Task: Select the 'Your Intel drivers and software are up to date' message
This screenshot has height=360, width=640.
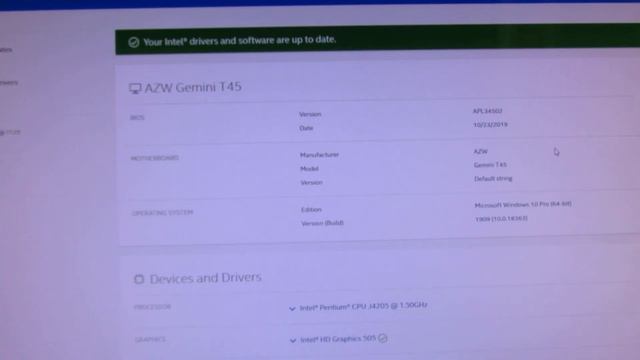Action: coord(240,41)
